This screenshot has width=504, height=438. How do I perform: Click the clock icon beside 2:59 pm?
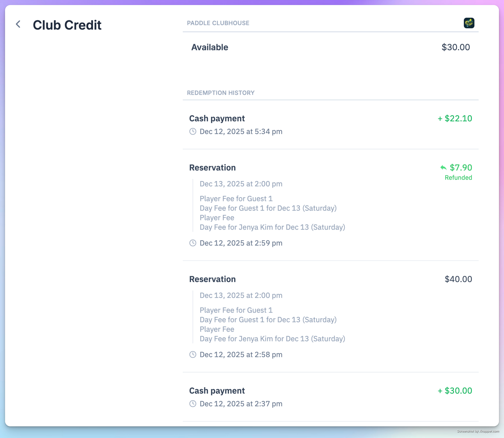click(193, 243)
